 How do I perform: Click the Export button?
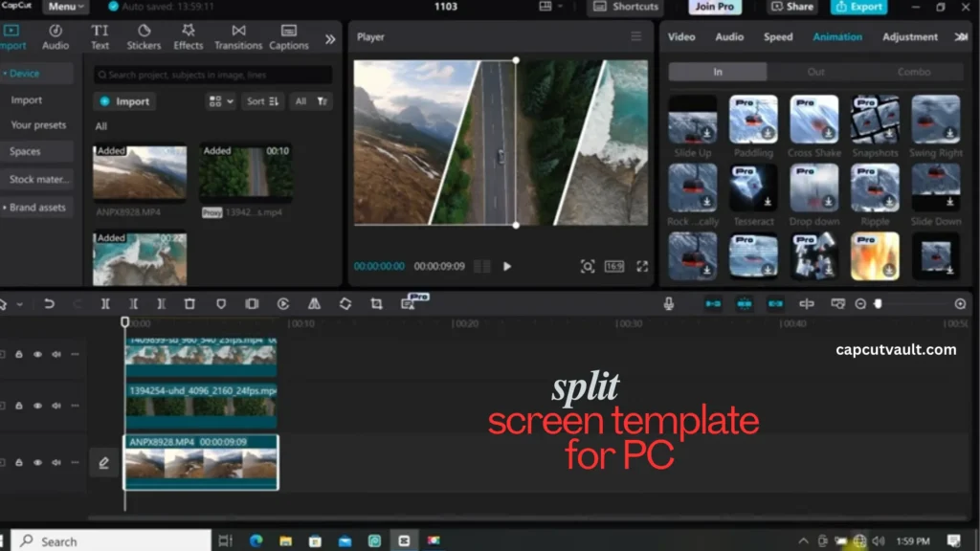tap(859, 7)
